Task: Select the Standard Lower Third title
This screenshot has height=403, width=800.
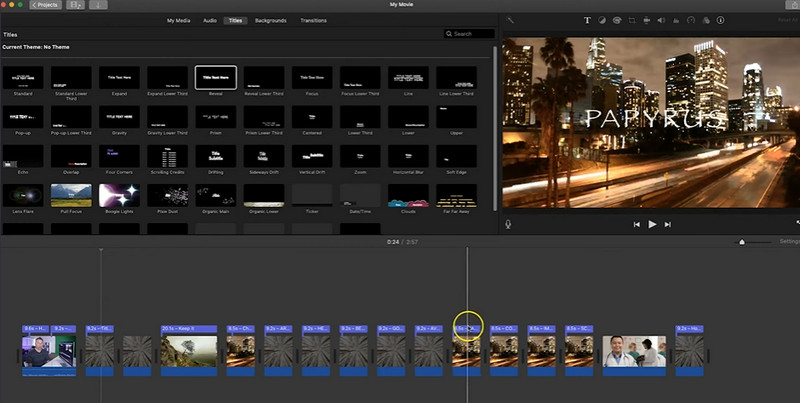Action: point(71,78)
